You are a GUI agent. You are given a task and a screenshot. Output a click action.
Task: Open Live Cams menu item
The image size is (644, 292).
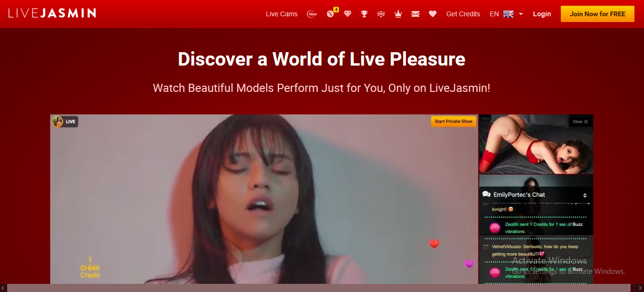point(282,14)
